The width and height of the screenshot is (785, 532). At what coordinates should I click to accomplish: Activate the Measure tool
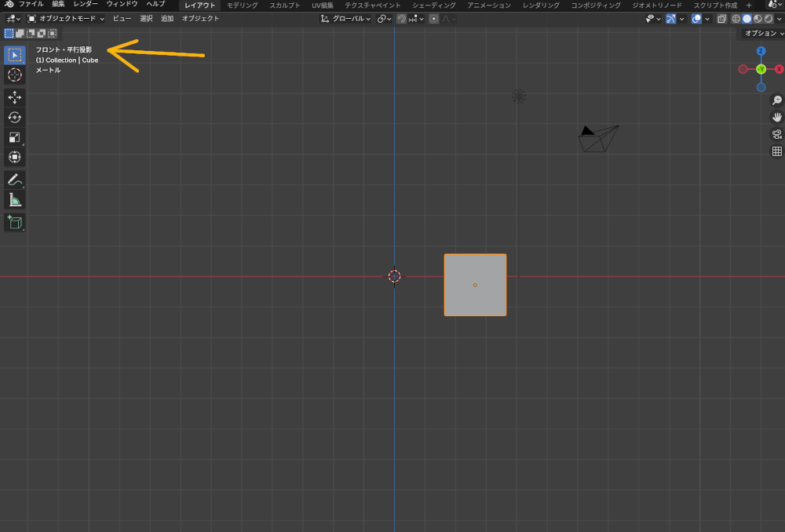click(15, 200)
